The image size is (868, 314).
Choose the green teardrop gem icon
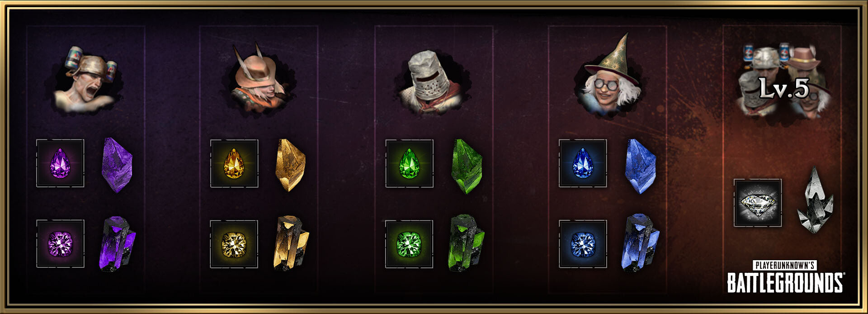409,163
